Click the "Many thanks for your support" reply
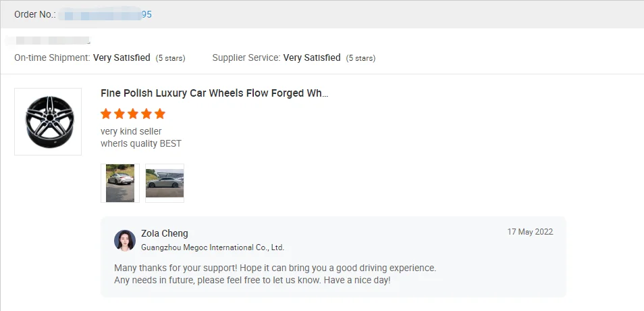This screenshot has width=644, height=311. pos(275,268)
